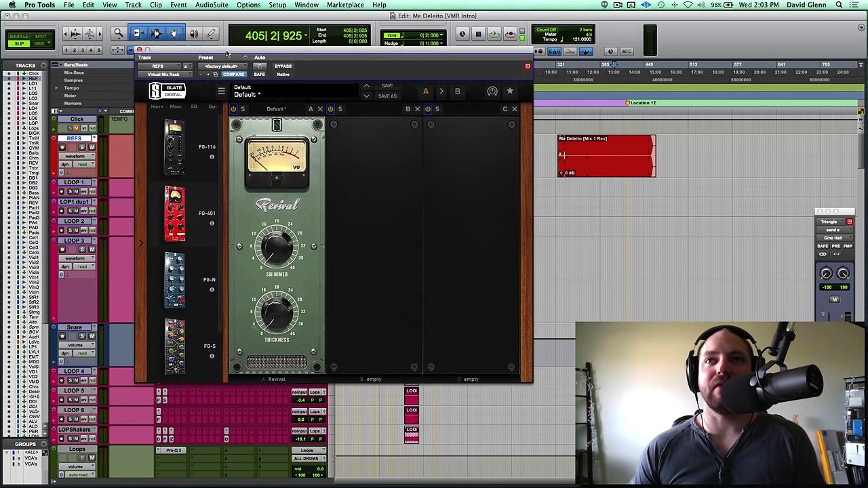Open the AudioSuite menu
Screen dimensions: 868x488
coord(212,5)
